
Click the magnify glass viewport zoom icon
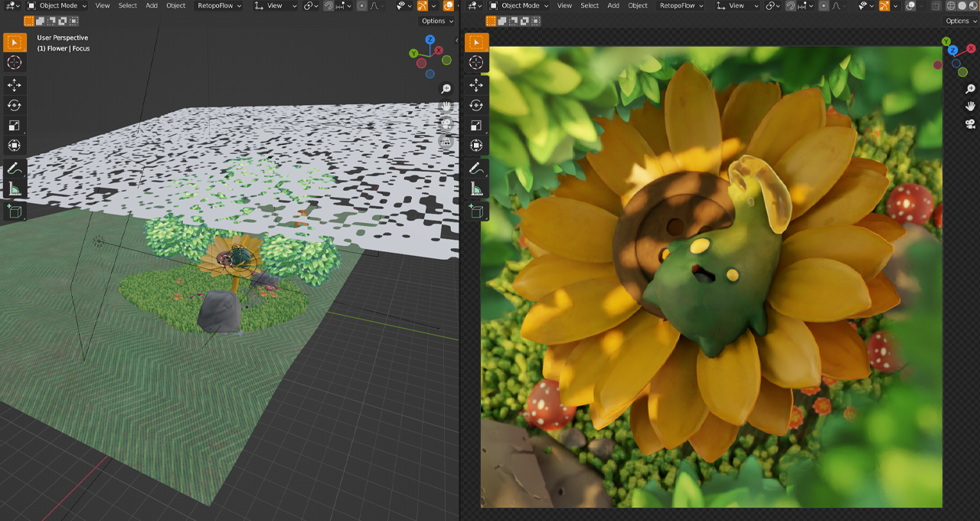coord(446,89)
